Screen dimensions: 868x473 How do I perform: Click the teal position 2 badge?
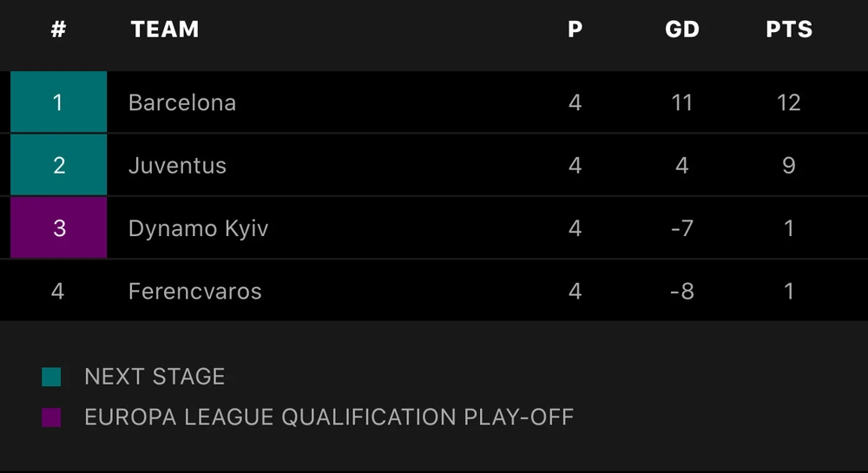(58, 165)
